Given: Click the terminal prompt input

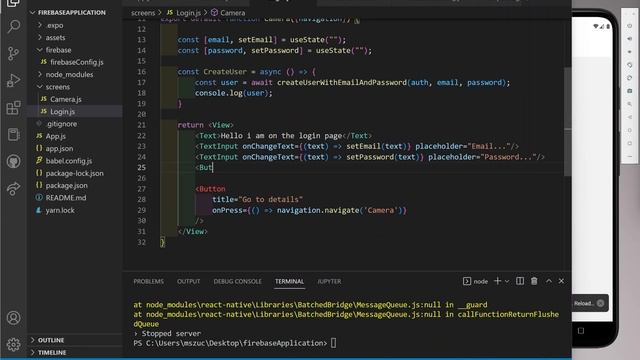Looking at the screenshot, I should (333, 343).
